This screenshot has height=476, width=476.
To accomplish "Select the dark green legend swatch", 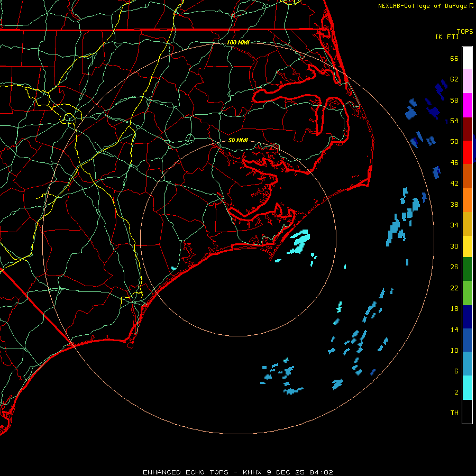I will click(x=467, y=269).
